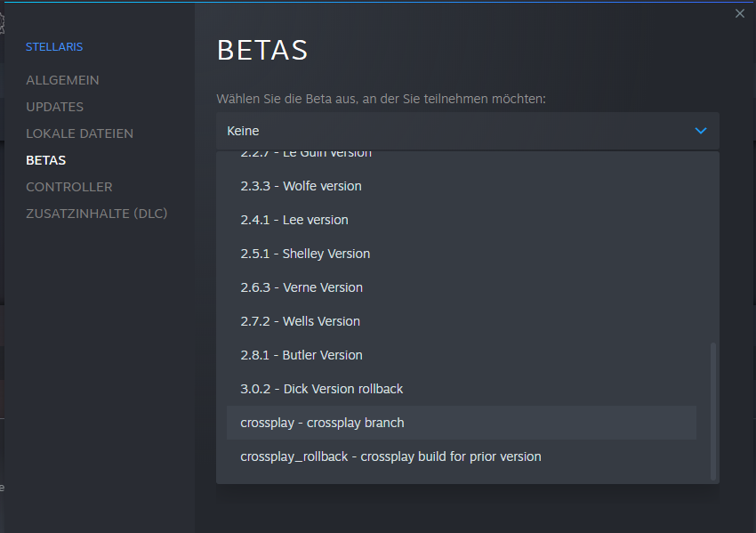Select 2.7.2 - Wells Version

click(x=462, y=321)
